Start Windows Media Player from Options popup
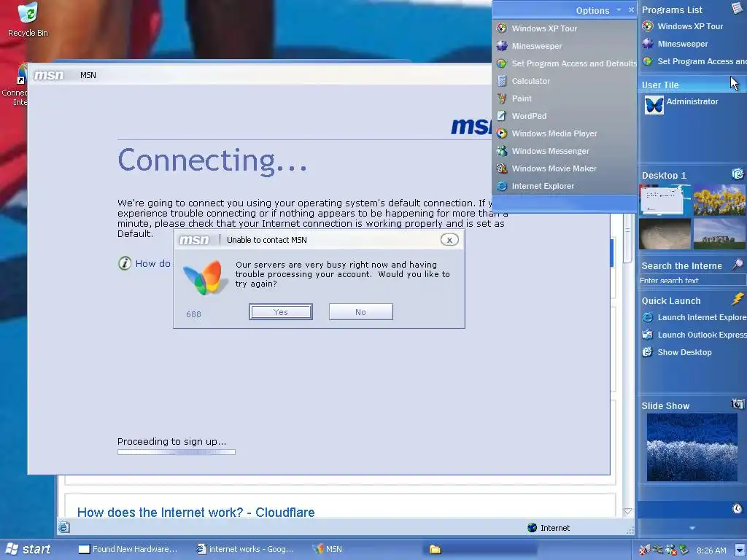Image resolution: width=747 pixels, height=560 pixels. point(565,133)
